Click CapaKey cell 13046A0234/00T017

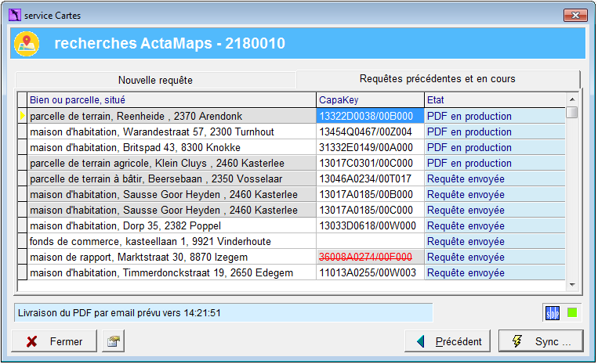(370, 178)
